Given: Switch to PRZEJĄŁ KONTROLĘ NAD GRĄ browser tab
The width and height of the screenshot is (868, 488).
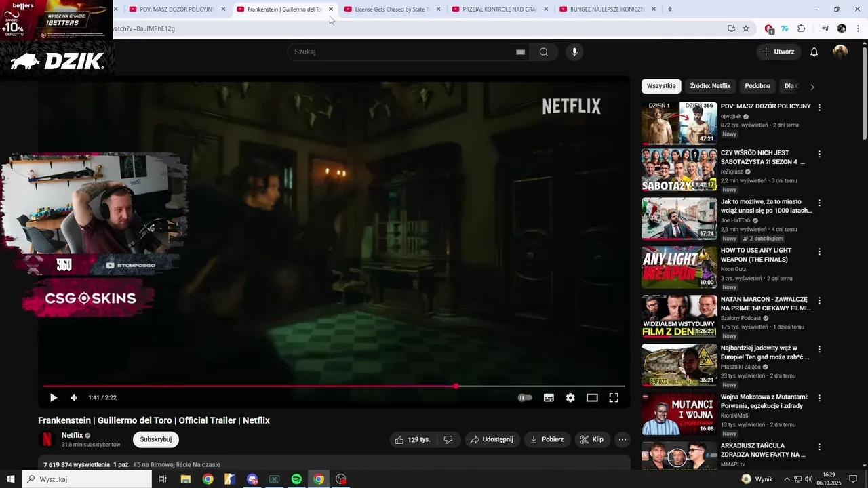Looking at the screenshot, I should click(500, 9).
